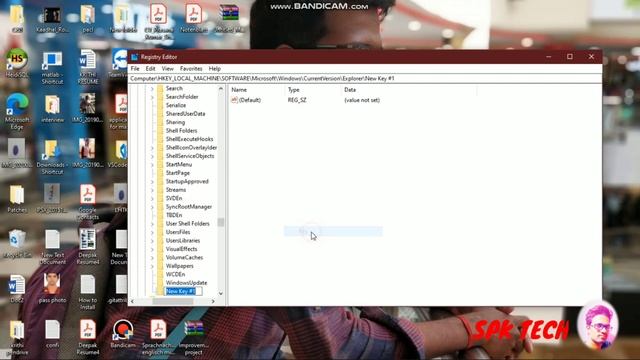The width and height of the screenshot is (640, 360).
Task: Select the WCDEn registry key
Action: tap(175, 274)
